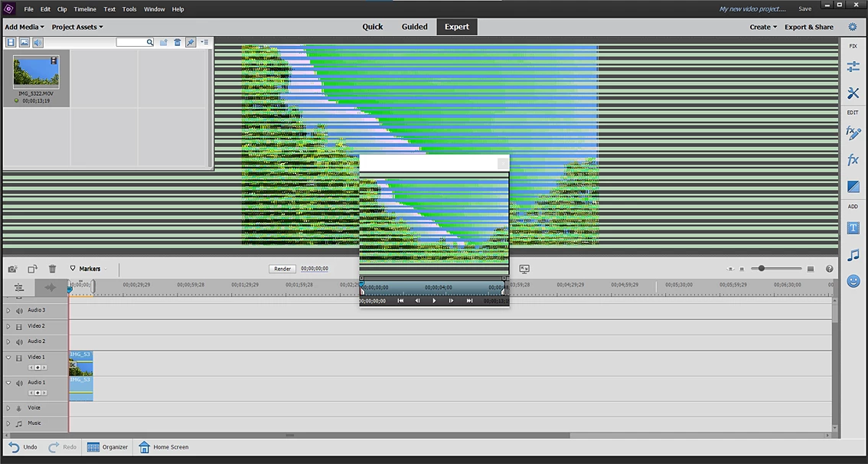The width and height of the screenshot is (868, 464).
Task: Click the Render button
Action: [282, 269]
